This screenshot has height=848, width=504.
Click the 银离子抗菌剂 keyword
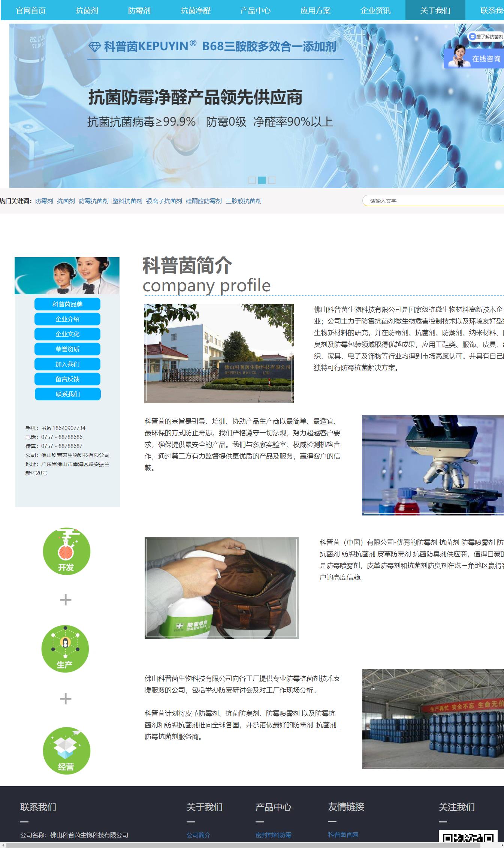point(164,201)
